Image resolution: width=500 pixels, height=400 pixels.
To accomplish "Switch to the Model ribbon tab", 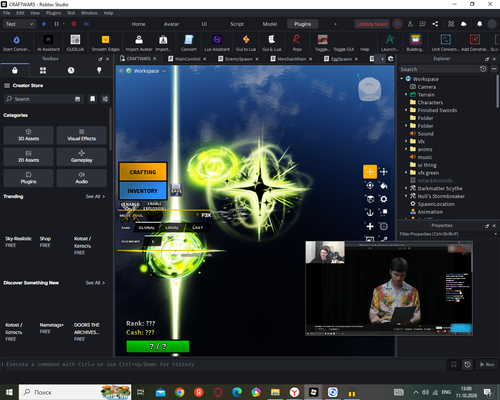I will pos(270,24).
